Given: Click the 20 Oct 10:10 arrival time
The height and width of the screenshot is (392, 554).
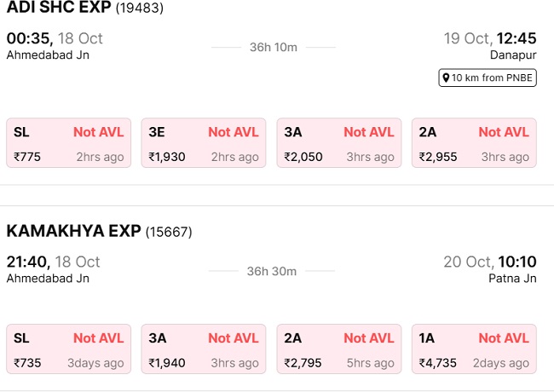Looking at the screenshot, I should [489, 262].
